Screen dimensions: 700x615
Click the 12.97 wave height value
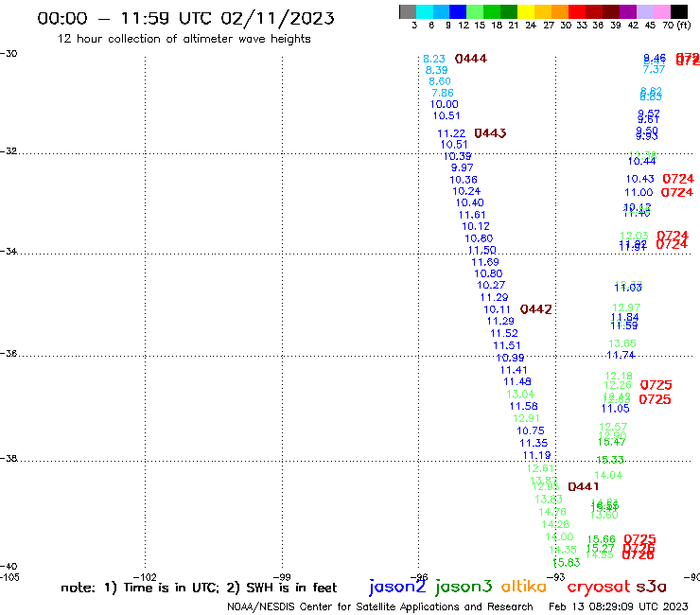[x=626, y=307]
